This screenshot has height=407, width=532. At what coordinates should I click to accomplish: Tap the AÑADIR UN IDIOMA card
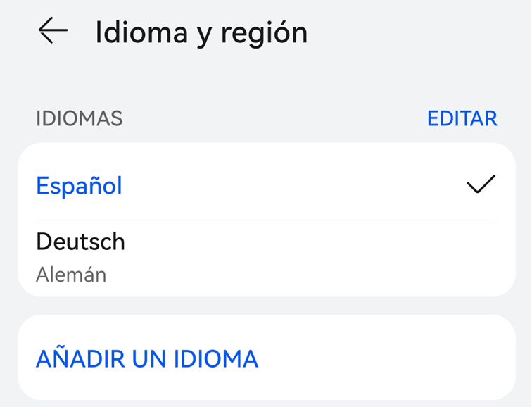coord(266,358)
